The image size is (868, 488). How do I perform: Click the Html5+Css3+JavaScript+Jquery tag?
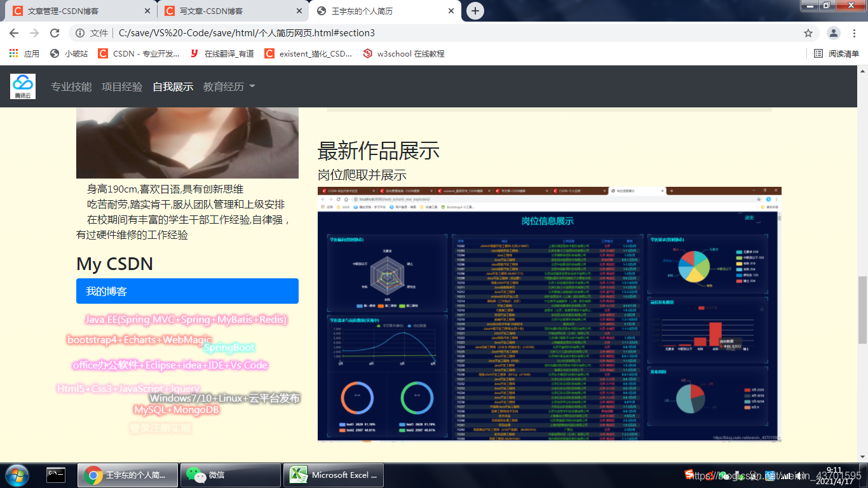point(128,389)
